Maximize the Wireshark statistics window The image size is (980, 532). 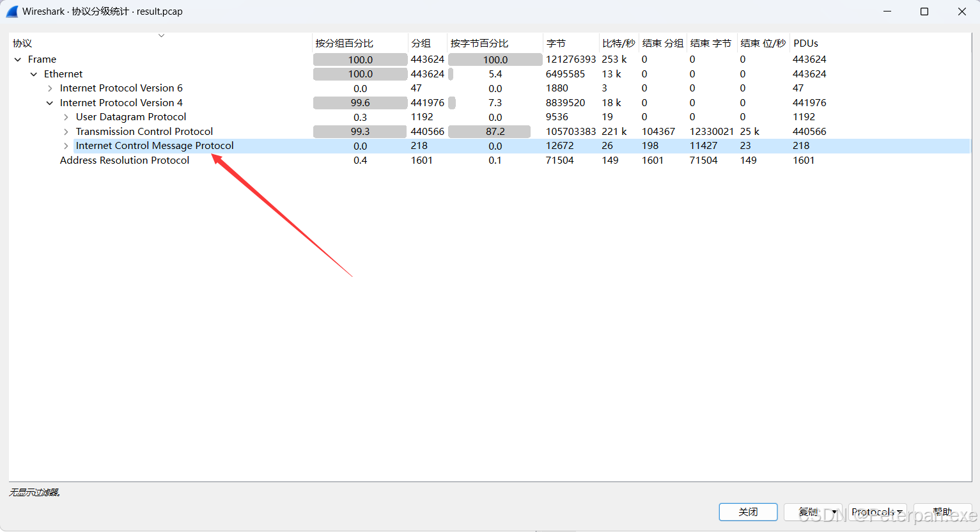point(924,12)
